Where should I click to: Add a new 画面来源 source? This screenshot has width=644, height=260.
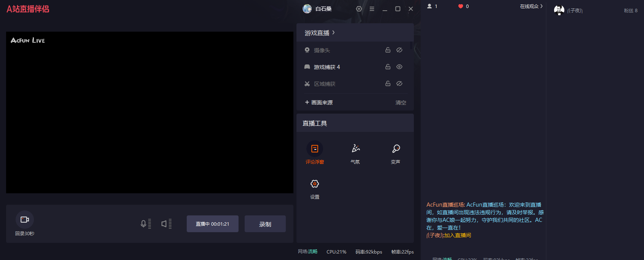pyautogui.click(x=319, y=102)
